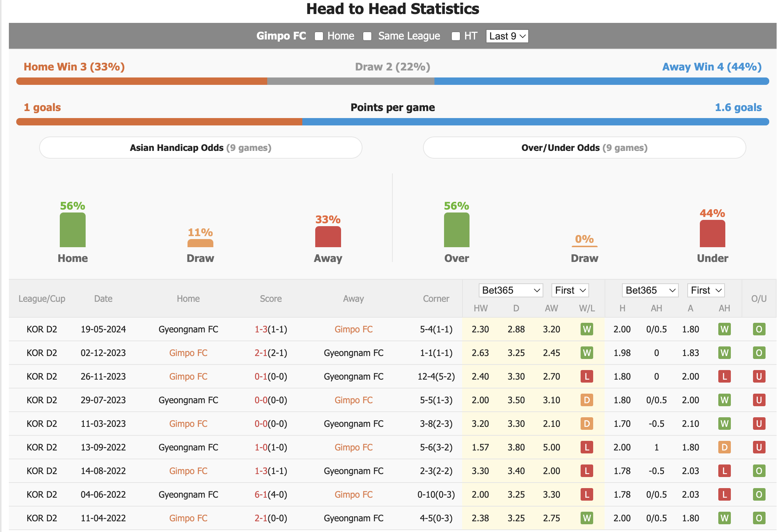Open Gimpo FC away link on 19-05-2024 row
784x532 pixels.
coord(354,329)
